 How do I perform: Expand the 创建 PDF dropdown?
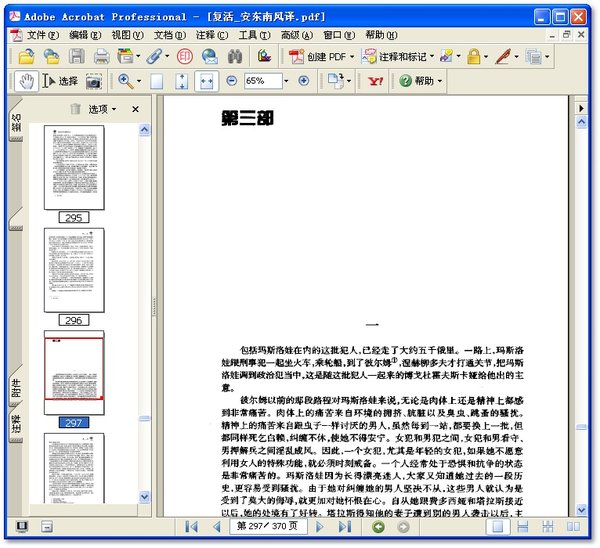(351, 57)
